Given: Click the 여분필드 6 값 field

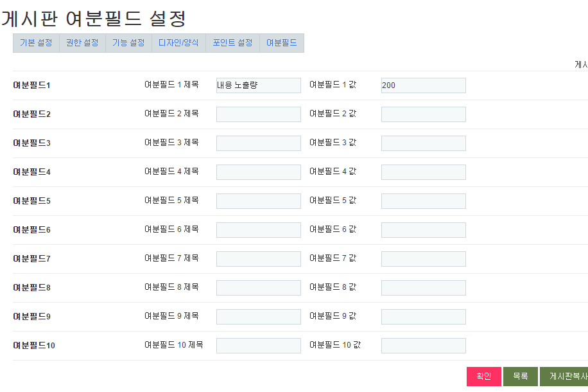Looking at the screenshot, I should [x=423, y=230].
